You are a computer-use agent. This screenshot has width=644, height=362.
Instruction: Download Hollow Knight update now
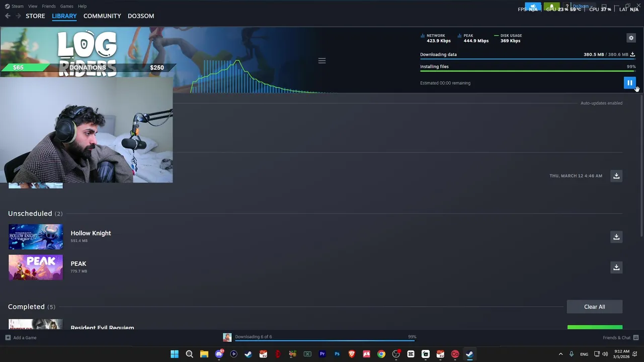(616, 237)
